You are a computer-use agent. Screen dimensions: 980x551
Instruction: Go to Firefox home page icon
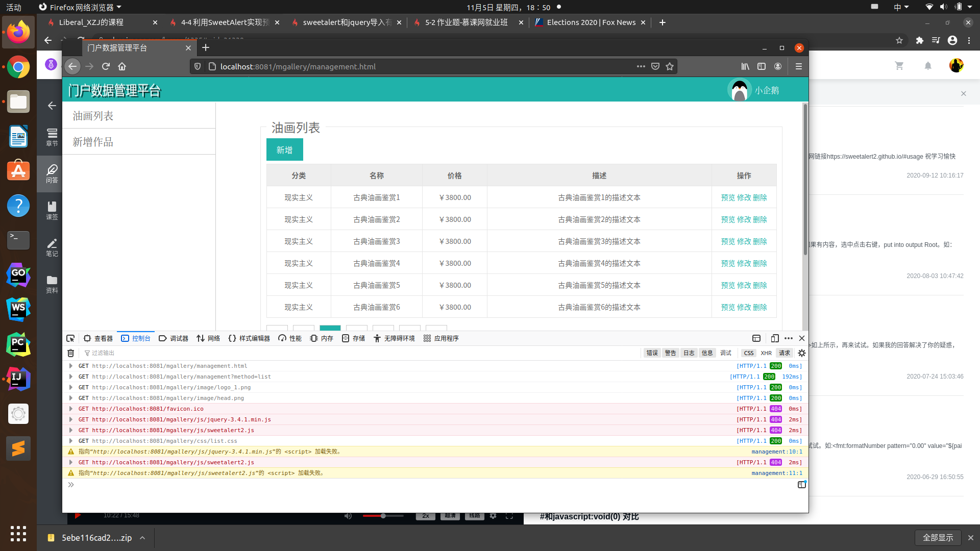click(x=122, y=66)
